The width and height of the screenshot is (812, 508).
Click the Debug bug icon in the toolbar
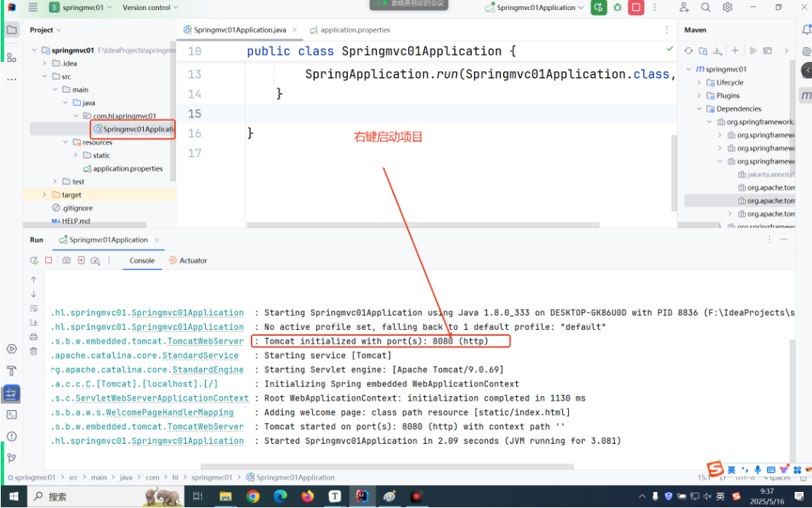617,7
